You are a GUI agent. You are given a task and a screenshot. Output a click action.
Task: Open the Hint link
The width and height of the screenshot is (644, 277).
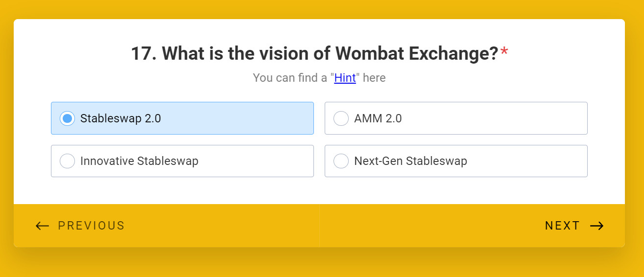(x=345, y=78)
